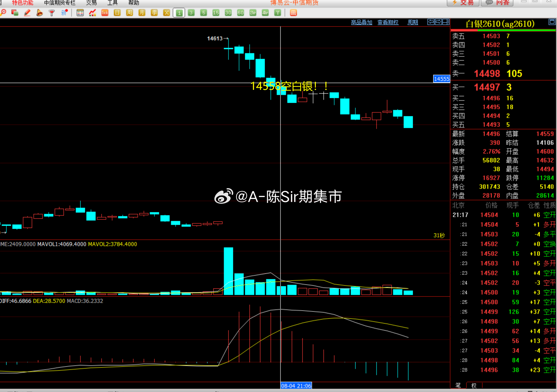The height and width of the screenshot is (392, 557).
Task: Click the left arrow navigation icon
Action: [x=431, y=22]
